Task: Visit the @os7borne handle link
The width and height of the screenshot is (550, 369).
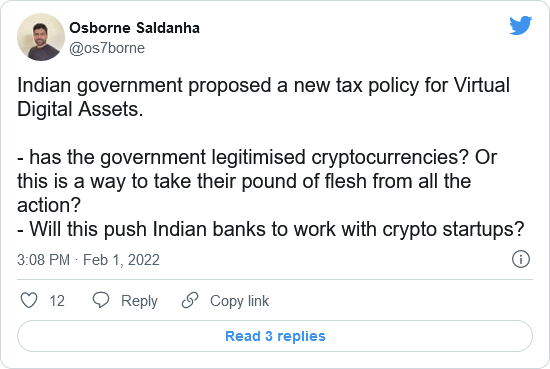Action: coord(107,48)
